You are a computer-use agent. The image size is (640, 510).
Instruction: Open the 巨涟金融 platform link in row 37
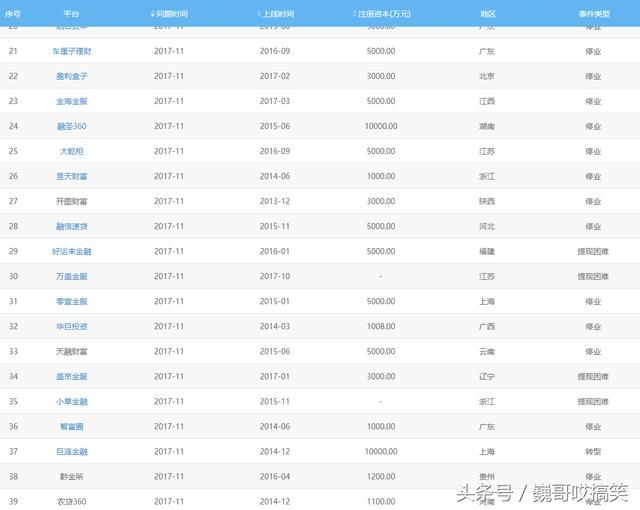[x=71, y=452]
